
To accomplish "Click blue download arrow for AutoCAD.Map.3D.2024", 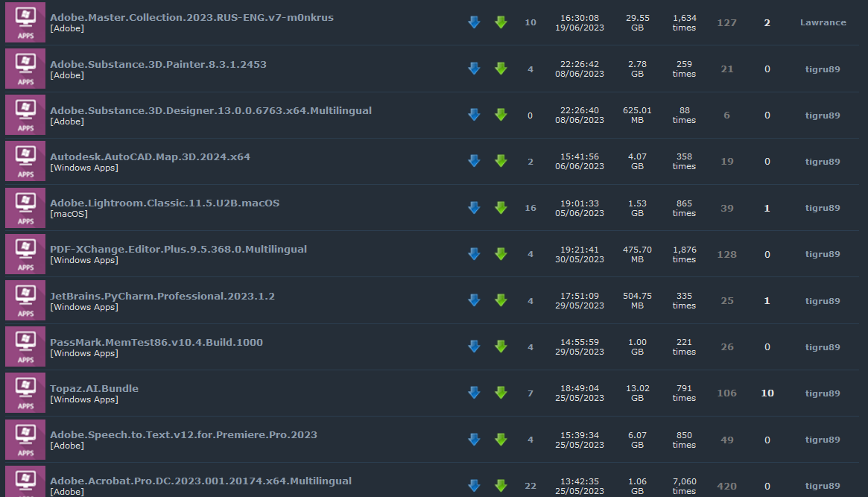I will (474, 161).
